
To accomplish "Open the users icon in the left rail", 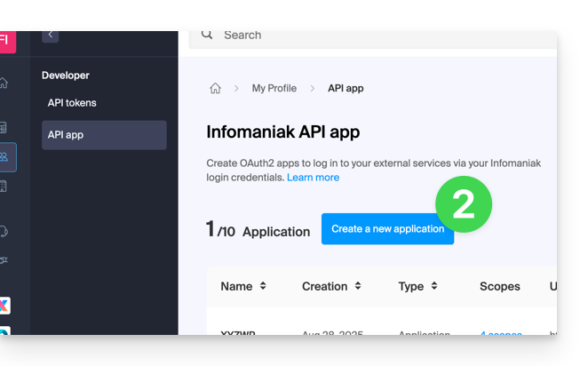I will (4, 156).
